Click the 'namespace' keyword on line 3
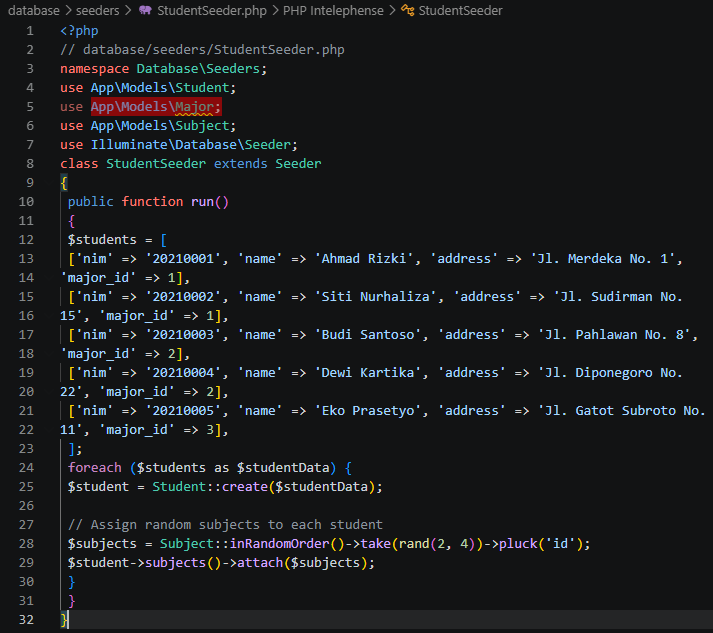The height and width of the screenshot is (633, 713). pos(95,69)
